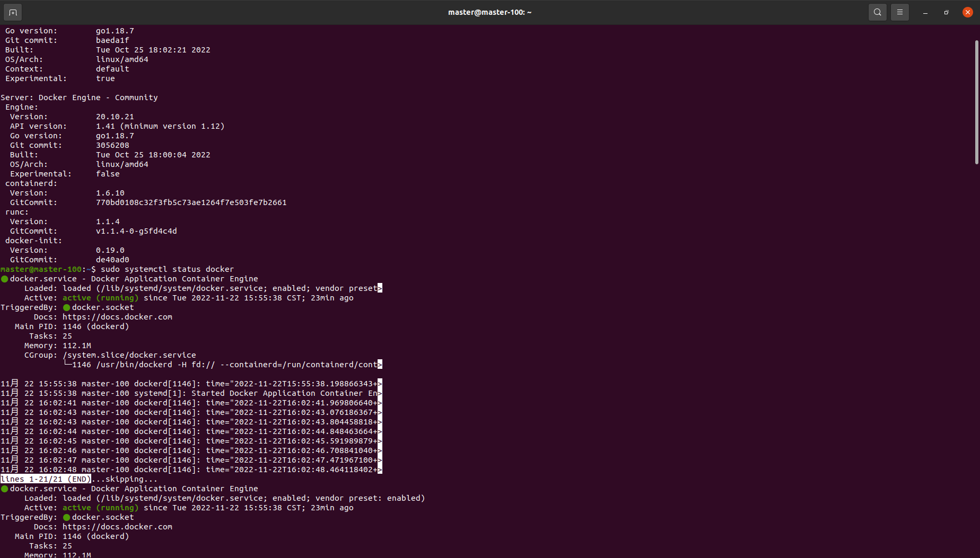Click the 'sudo systemctl status docker' command

168,269
